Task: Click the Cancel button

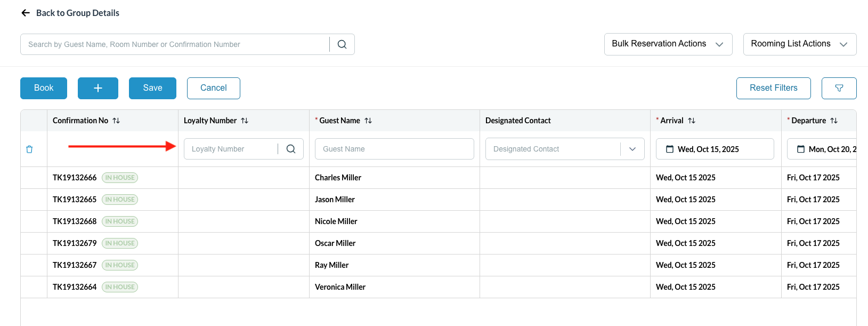Action: point(213,88)
